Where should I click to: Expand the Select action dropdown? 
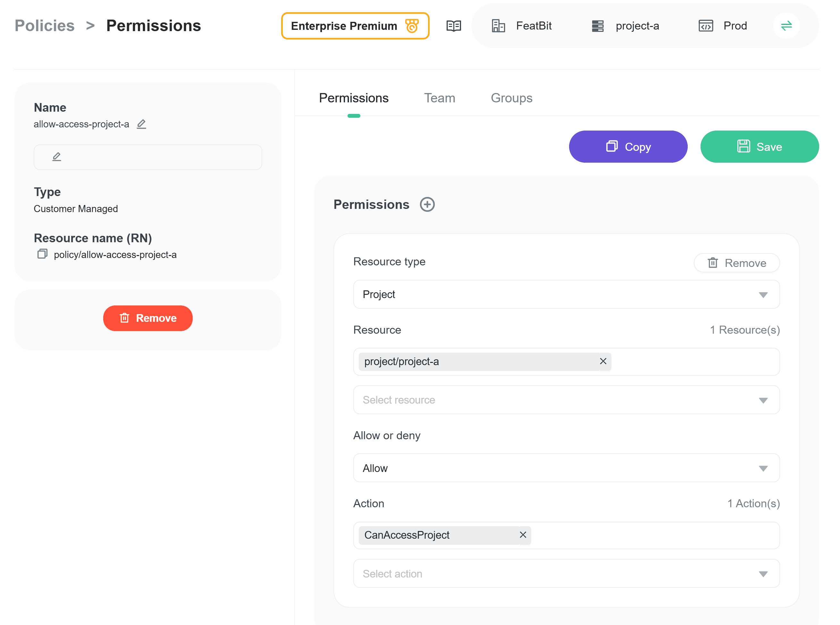[566, 574]
